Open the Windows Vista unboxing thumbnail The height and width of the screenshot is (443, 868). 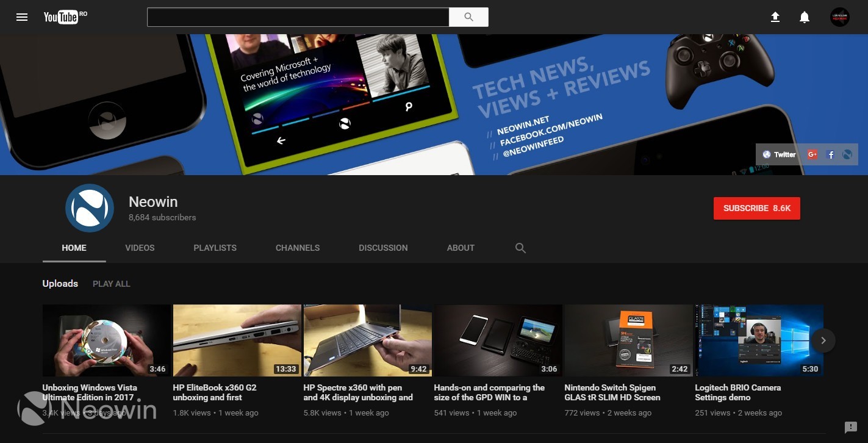coord(106,340)
